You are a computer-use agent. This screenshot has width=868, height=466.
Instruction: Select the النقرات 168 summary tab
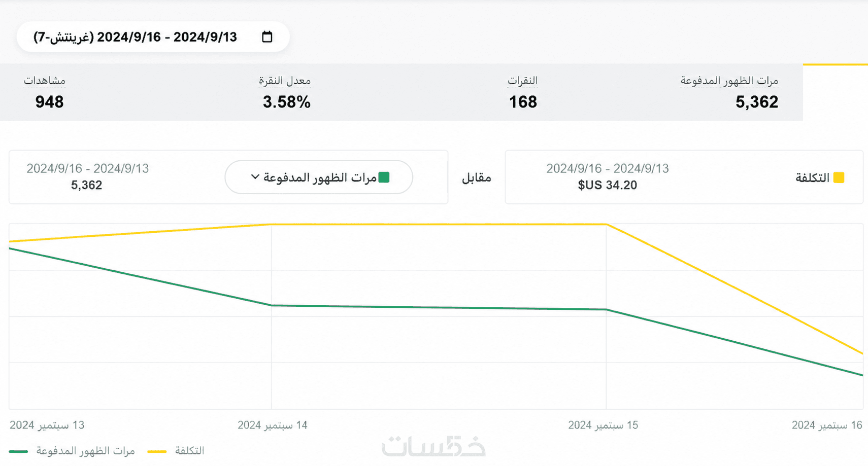point(523,92)
